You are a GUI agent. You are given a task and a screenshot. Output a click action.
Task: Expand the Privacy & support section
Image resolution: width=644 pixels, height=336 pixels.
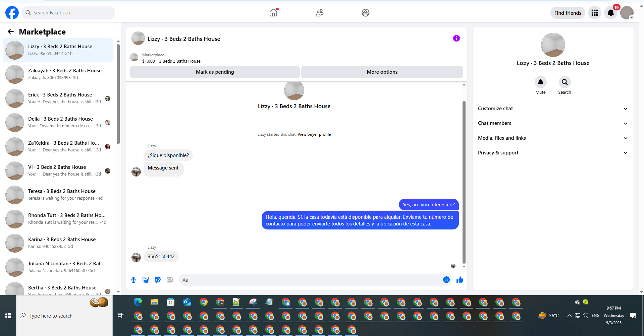[x=553, y=153]
